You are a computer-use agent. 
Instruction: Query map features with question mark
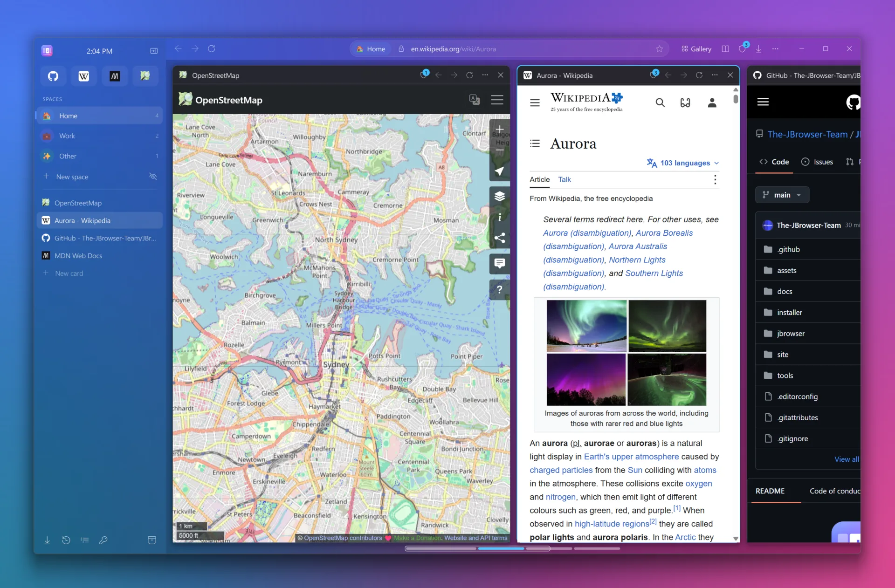500,289
